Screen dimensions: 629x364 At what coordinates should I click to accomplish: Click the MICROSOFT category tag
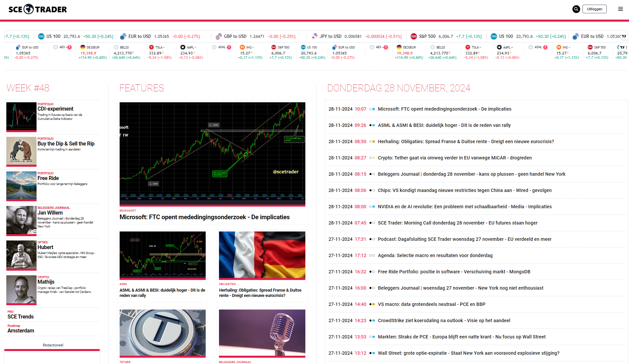(128, 211)
